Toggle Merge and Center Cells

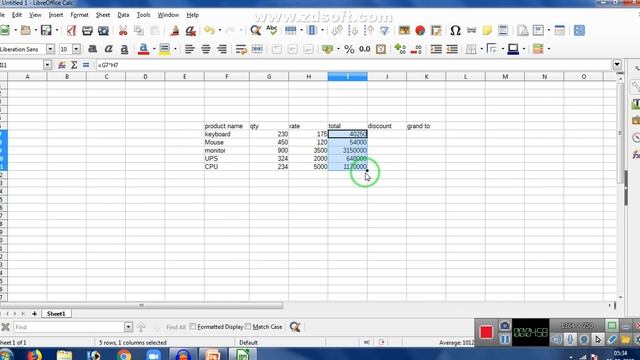pos(257,49)
